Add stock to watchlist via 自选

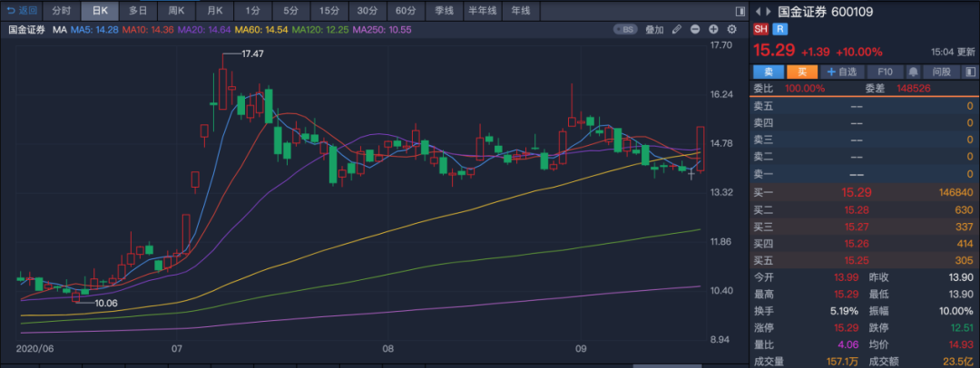(x=841, y=72)
